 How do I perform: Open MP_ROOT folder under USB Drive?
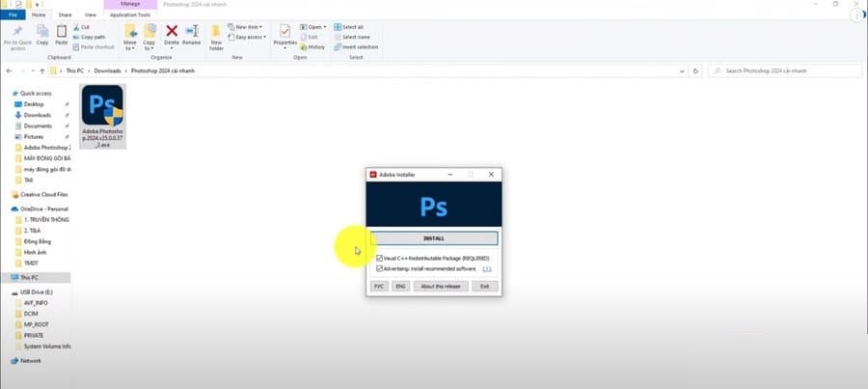[32, 324]
